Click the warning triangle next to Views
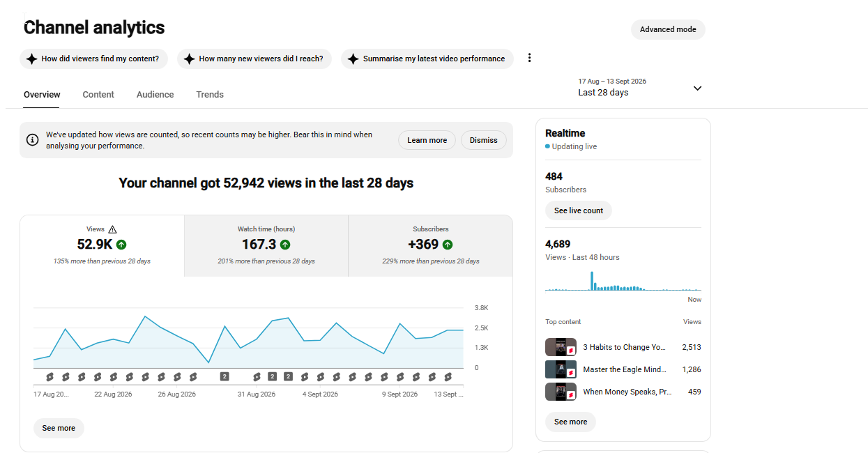The height and width of the screenshot is (453, 868). (113, 229)
